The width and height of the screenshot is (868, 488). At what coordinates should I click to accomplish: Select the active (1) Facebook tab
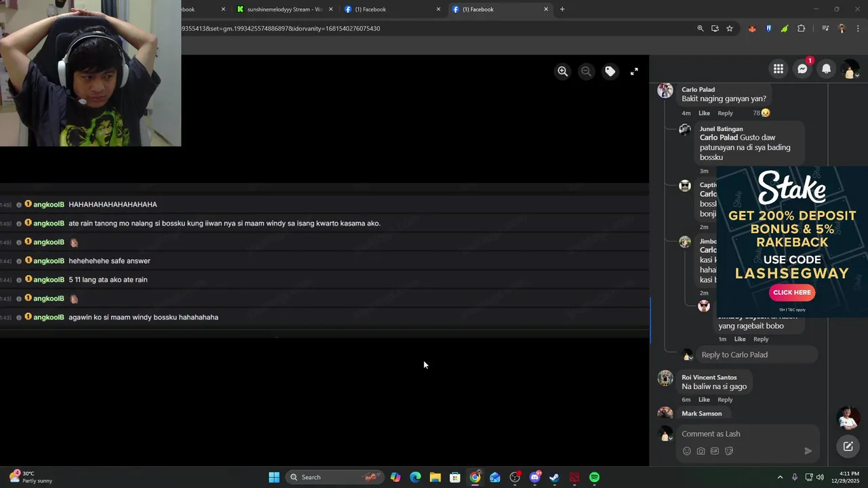[500, 9]
